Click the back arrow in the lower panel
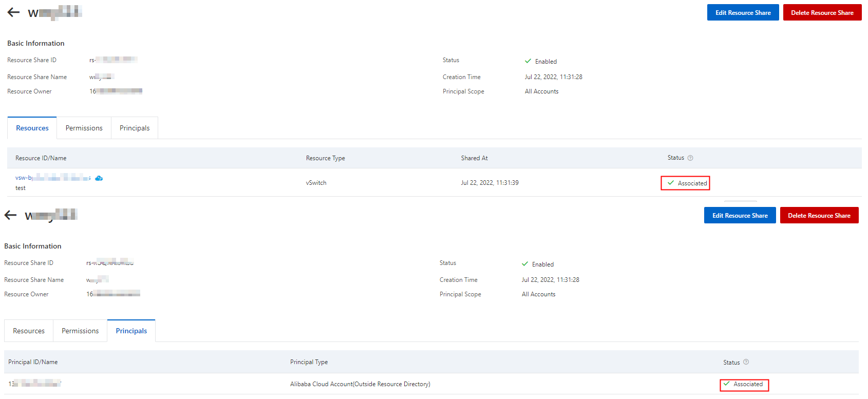This screenshot has width=868, height=399. pyautogui.click(x=10, y=215)
